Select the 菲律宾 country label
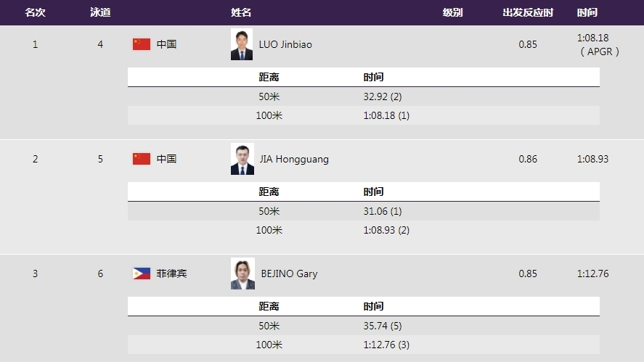The width and height of the screenshot is (644, 362). point(172,273)
